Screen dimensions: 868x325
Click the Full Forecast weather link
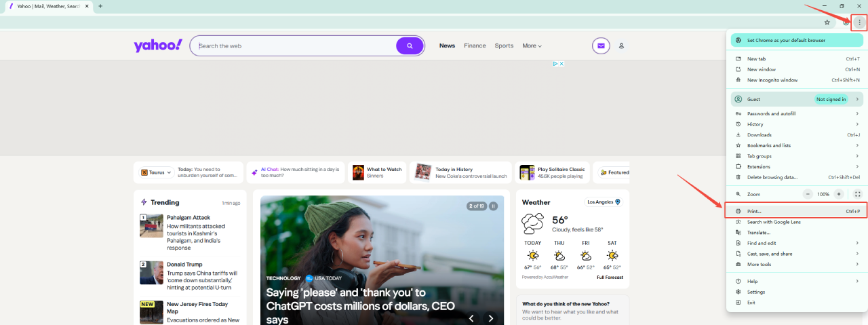[x=610, y=278]
